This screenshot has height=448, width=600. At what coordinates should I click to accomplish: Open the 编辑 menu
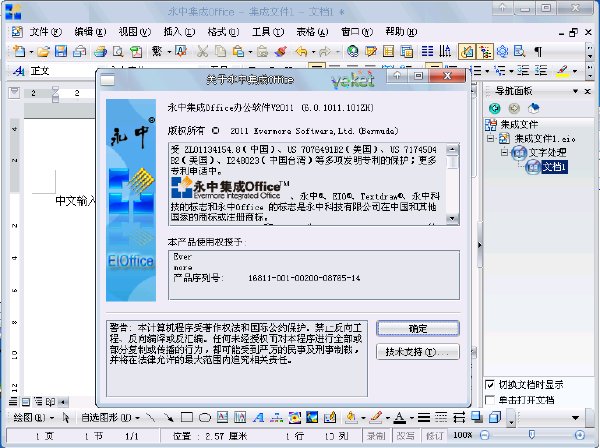[x=90, y=32]
